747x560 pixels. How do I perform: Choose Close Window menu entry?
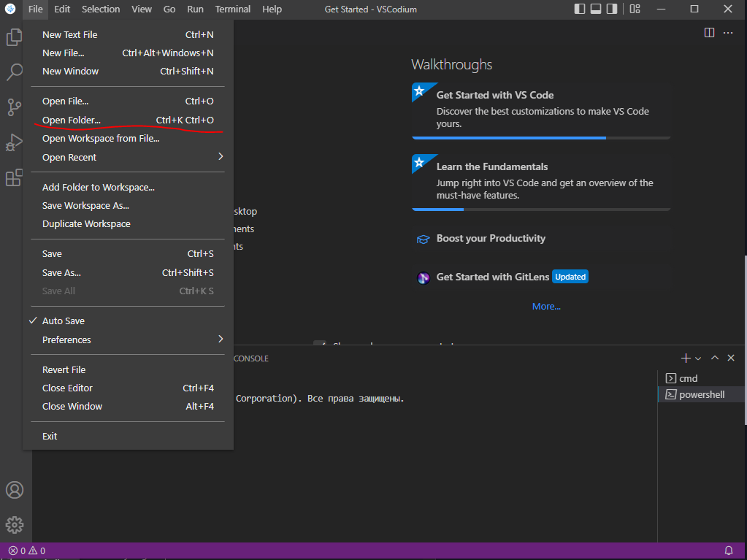pyautogui.click(x=128, y=406)
